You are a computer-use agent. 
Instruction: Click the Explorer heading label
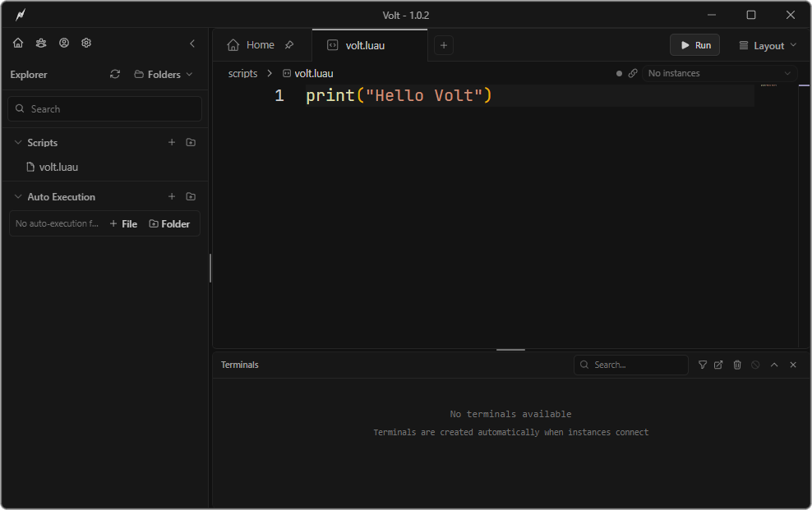click(x=29, y=75)
